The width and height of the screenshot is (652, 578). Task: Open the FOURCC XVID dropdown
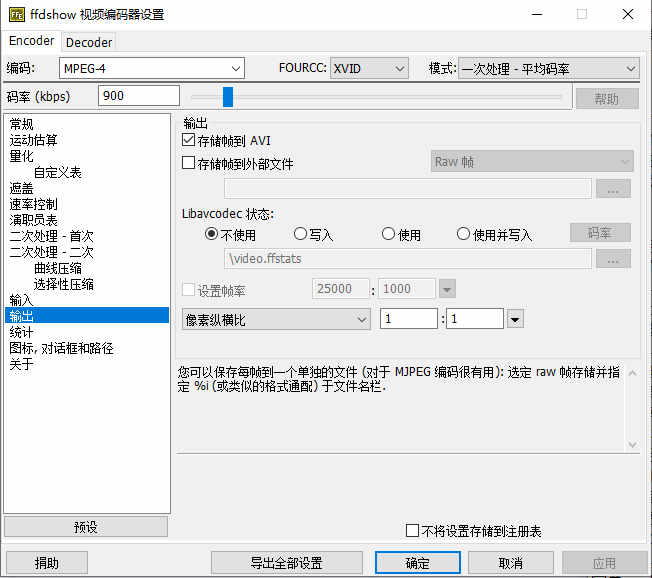(369, 68)
